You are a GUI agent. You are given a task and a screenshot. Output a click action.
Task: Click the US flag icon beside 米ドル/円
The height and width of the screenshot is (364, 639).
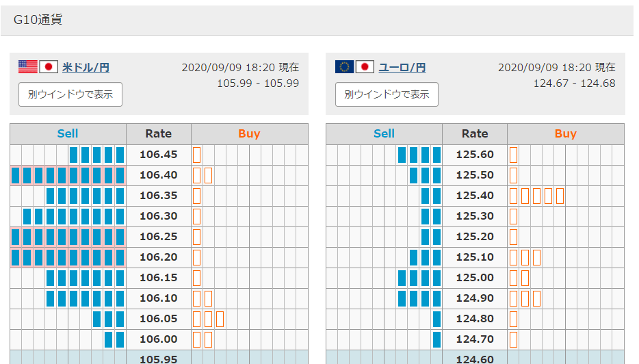pos(27,67)
